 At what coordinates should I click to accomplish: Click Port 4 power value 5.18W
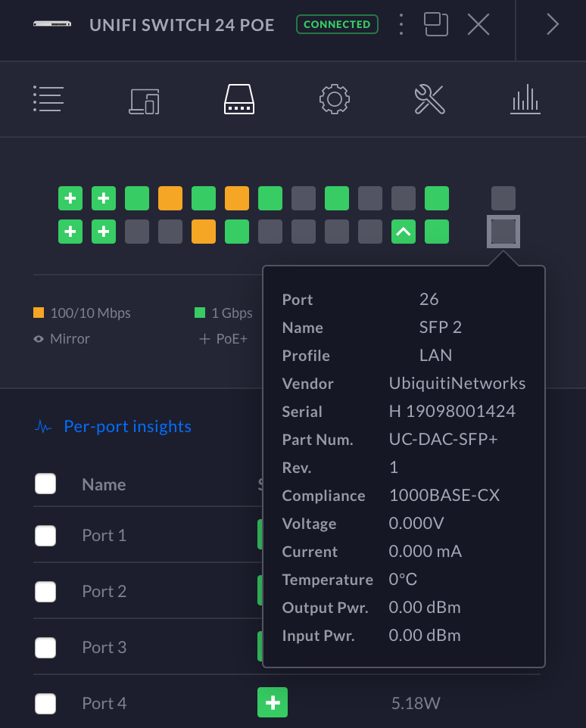416,703
